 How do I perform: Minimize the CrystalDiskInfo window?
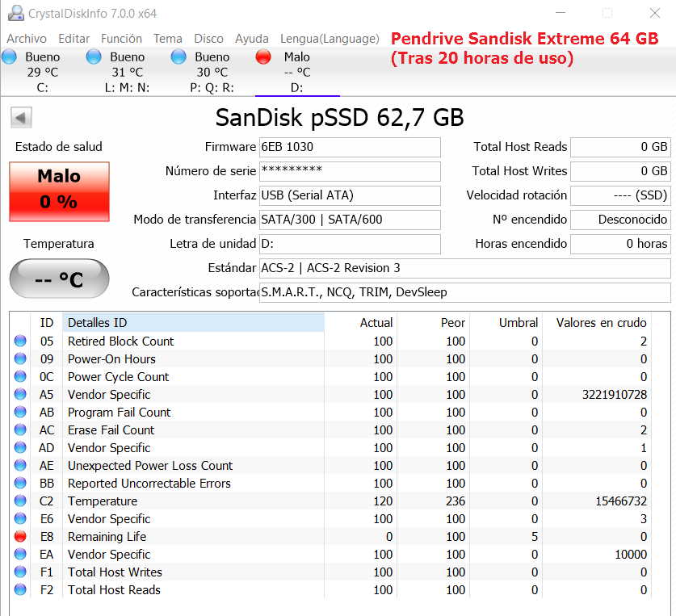pos(561,13)
